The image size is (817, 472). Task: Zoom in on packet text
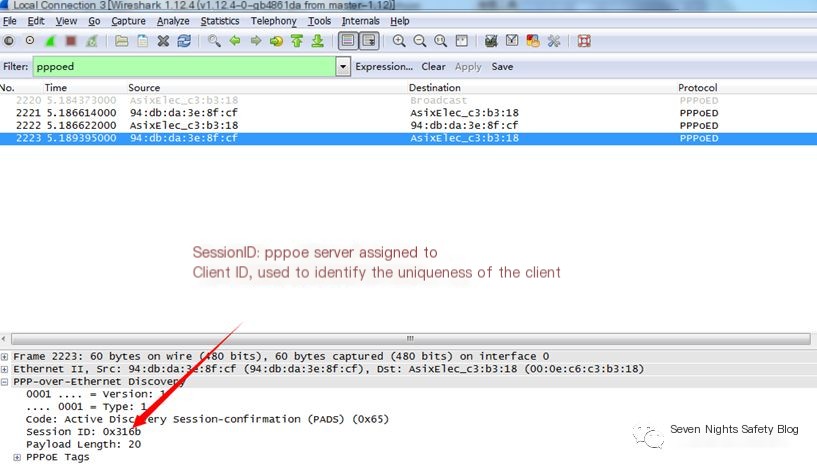click(399, 41)
